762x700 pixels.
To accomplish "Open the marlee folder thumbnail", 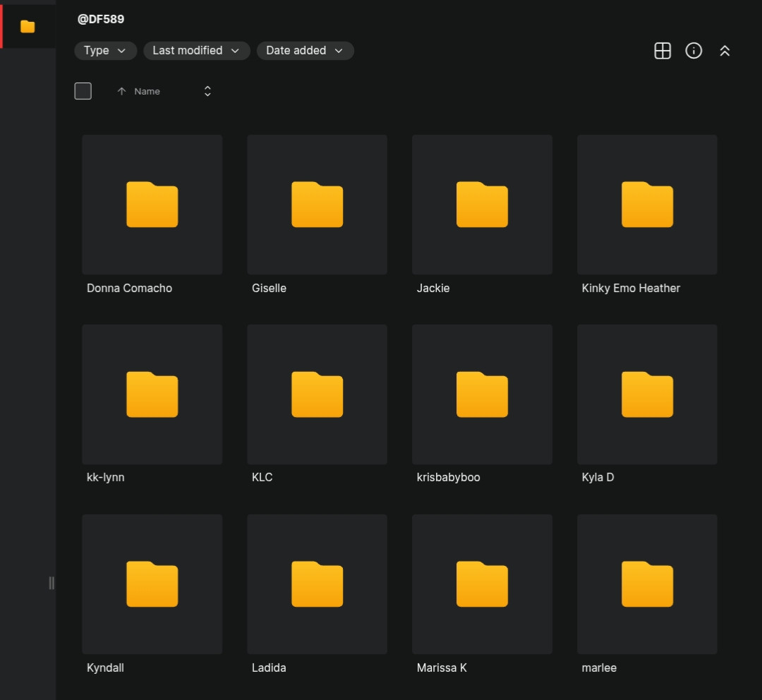I will click(x=647, y=584).
